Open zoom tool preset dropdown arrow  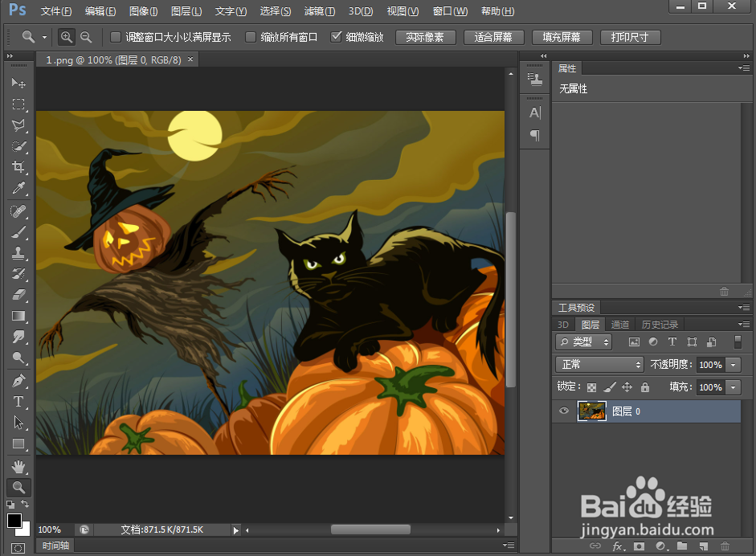point(44,37)
